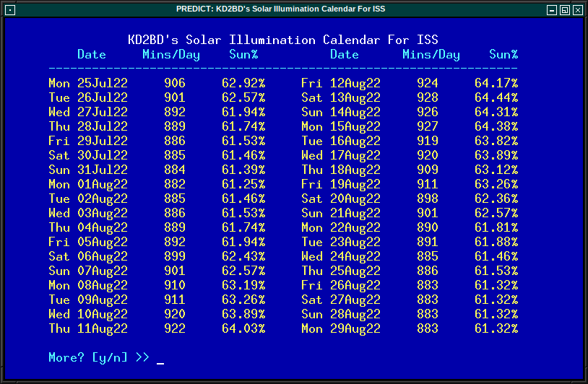Select the 'Thu 11Aug22' date entry
Screen dimensions: 588x384
[x=88, y=328]
